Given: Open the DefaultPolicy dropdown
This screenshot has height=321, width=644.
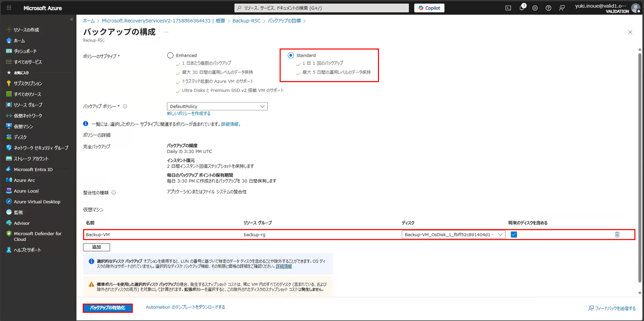Looking at the screenshot, I should coord(217,106).
